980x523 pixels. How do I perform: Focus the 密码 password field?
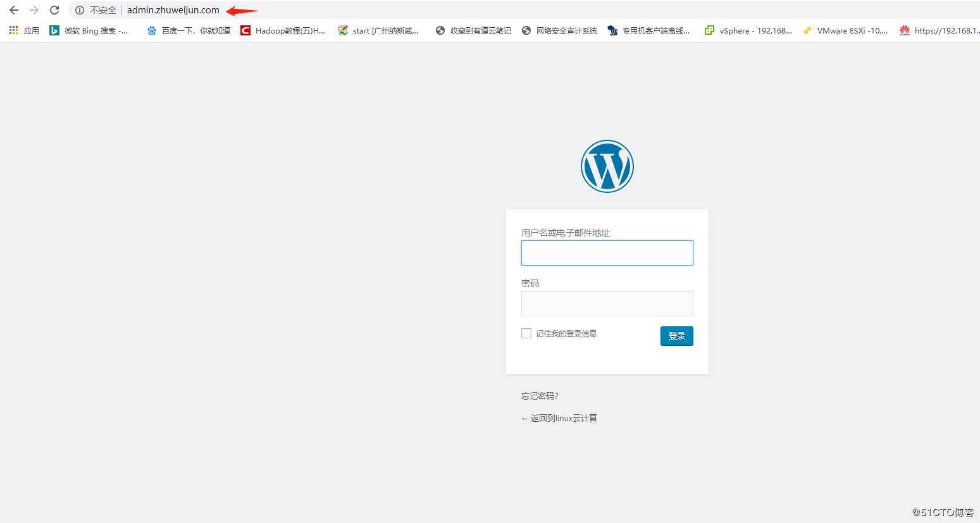[607, 304]
